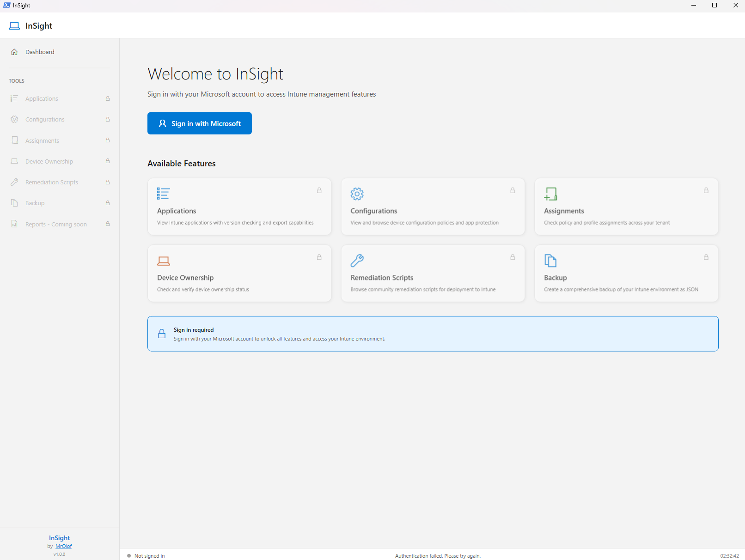Open the Configurations feature card title
This screenshot has width=745, height=560.
(374, 211)
